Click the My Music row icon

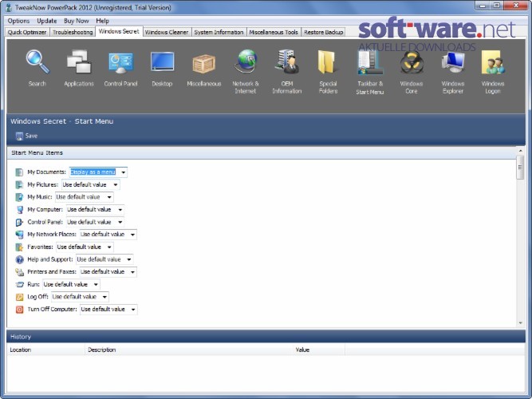[19, 197]
